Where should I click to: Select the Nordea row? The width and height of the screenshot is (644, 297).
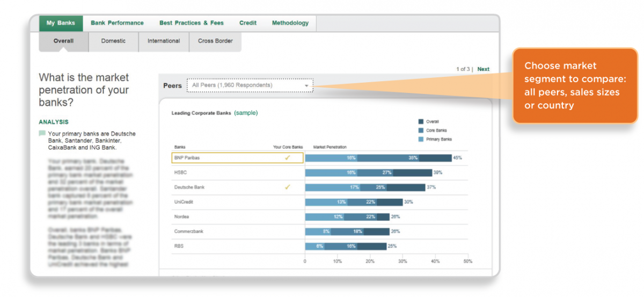click(237, 217)
